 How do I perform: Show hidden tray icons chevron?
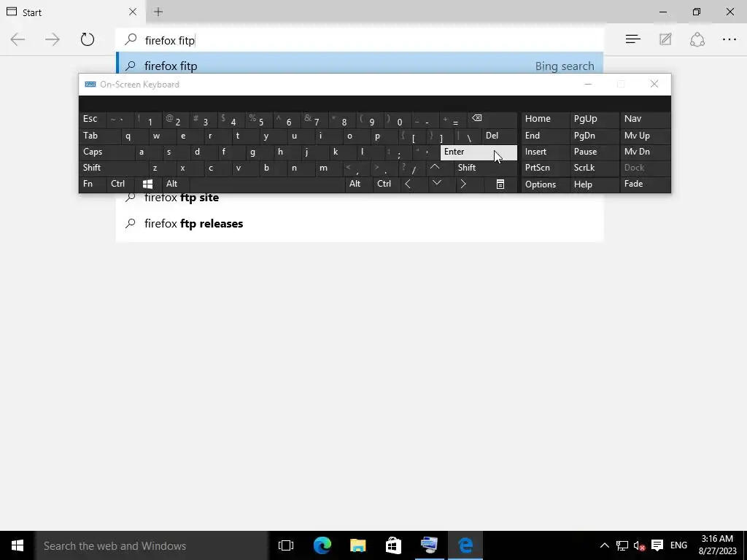pyautogui.click(x=604, y=545)
